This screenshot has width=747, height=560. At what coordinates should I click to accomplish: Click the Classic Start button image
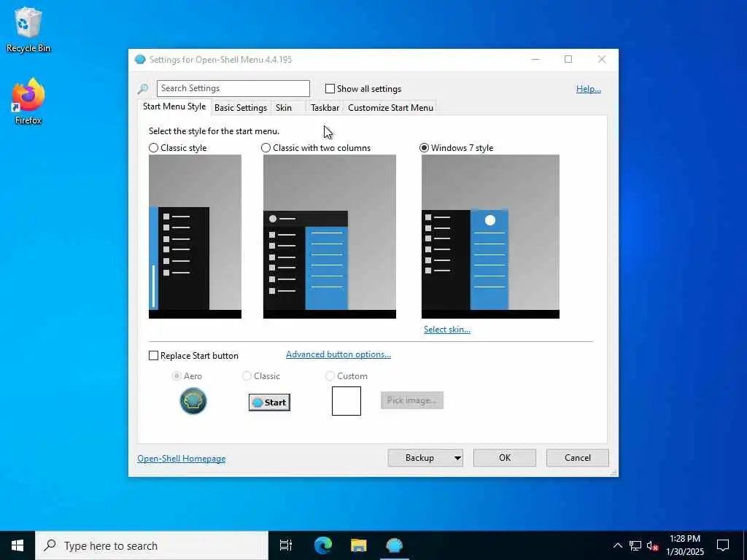click(269, 402)
